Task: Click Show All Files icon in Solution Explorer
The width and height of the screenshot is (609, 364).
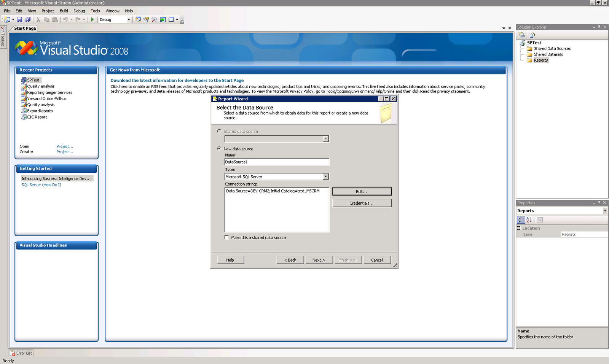Action: (x=532, y=35)
